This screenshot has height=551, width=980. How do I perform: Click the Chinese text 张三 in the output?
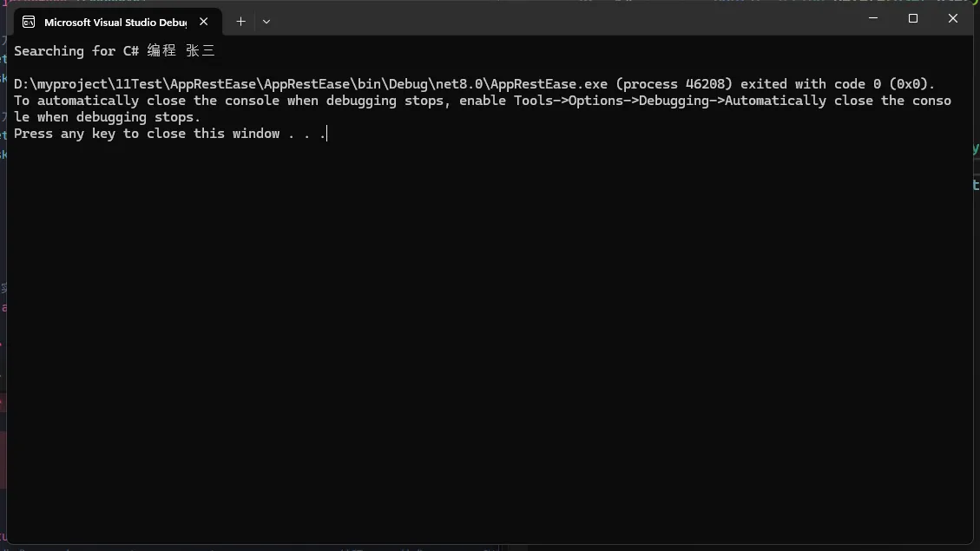click(201, 51)
